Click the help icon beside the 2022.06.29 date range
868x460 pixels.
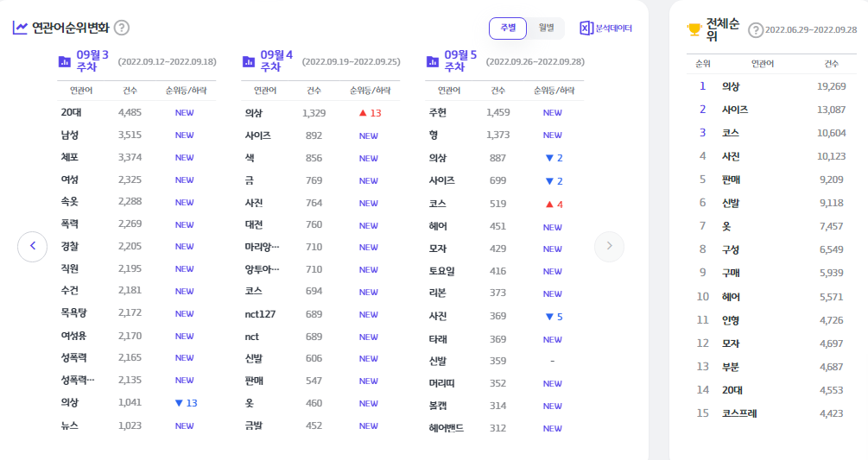[x=755, y=30]
